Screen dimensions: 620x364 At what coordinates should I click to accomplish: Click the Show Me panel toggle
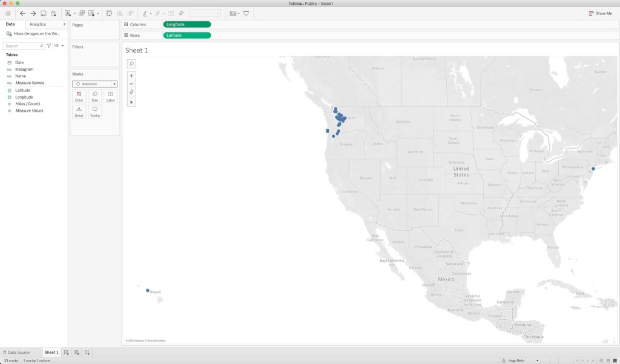[599, 13]
